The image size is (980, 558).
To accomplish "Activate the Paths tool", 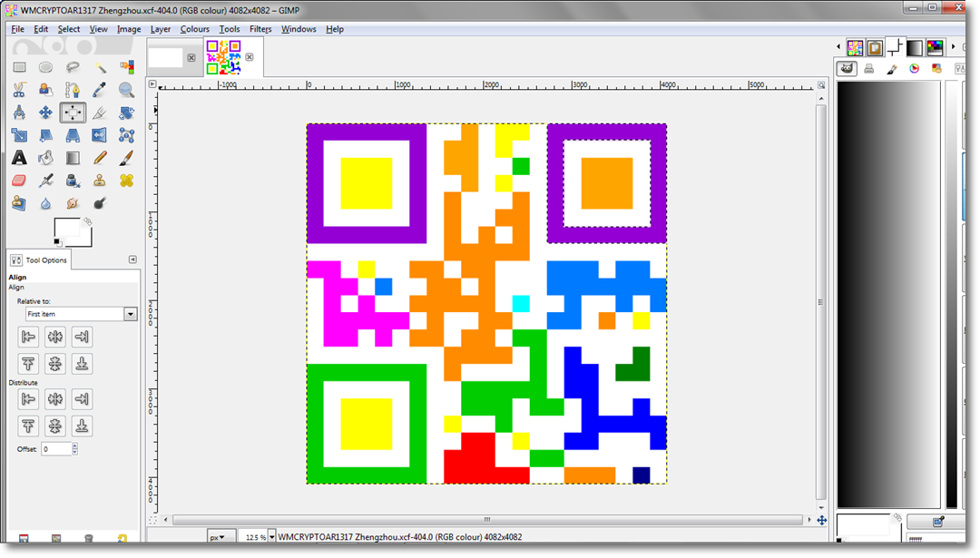I will 73,90.
